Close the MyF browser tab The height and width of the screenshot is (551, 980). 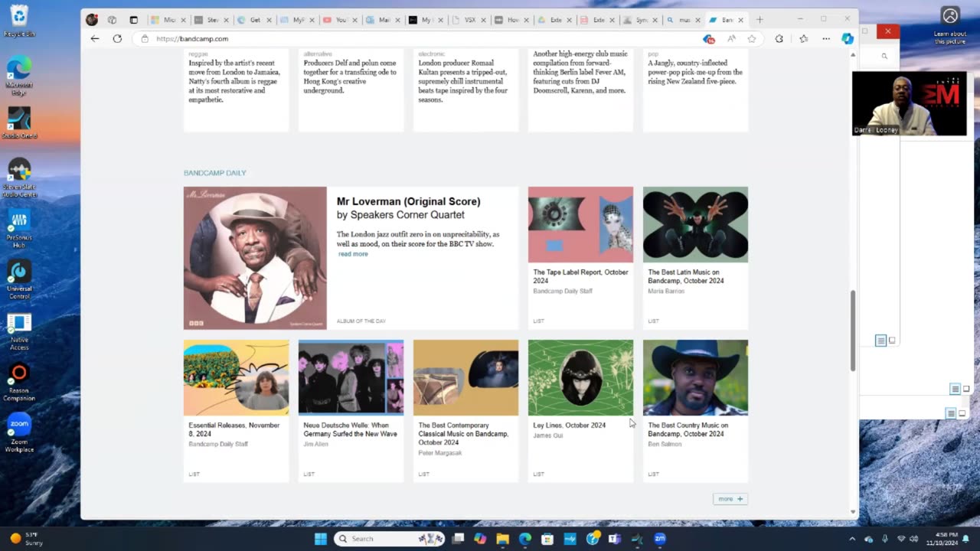pyautogui.click(x=312, y=20)
